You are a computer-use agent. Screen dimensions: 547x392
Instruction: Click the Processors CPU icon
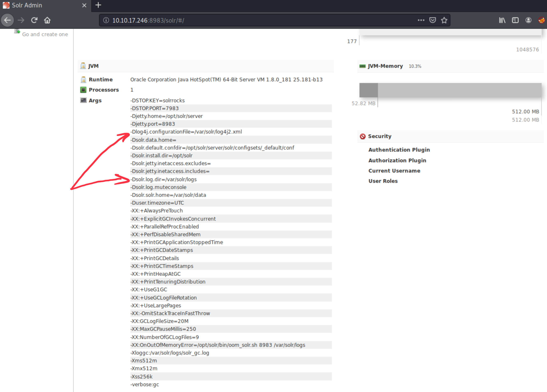83,90
